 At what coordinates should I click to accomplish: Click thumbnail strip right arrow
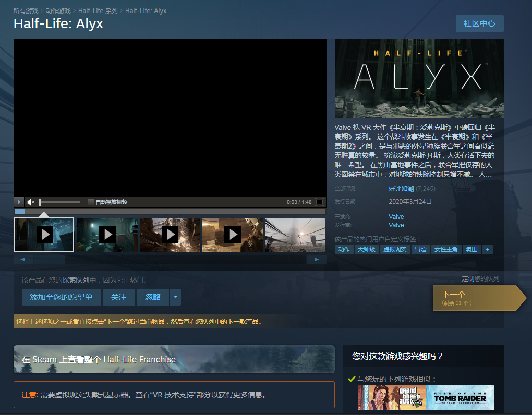(x=316, y=260)
